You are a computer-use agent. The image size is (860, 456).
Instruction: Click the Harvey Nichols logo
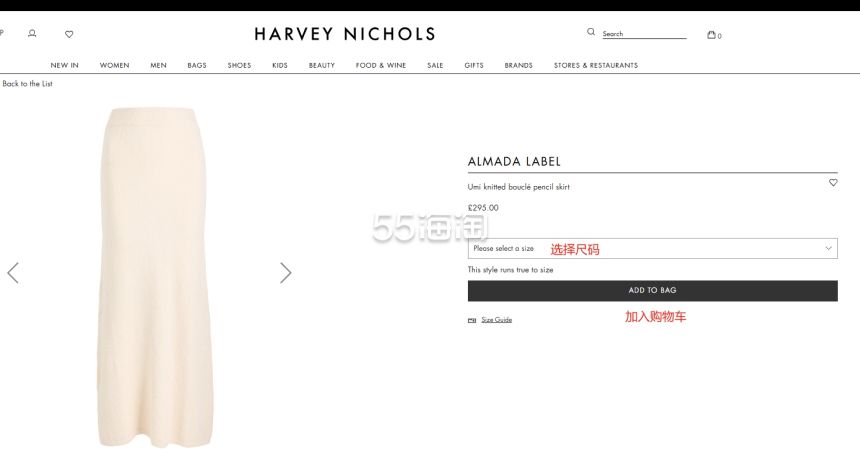pyautogui.click(x=344, y=34)
